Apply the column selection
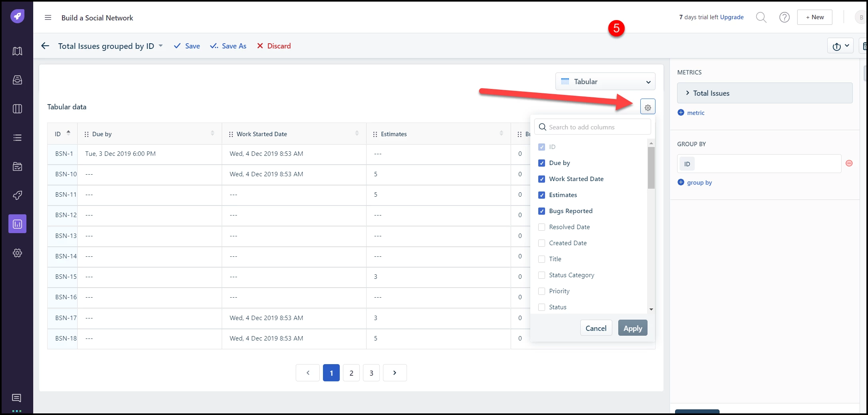Image resolution: width=868 pixels, height=415 pixels. point(633,328)
